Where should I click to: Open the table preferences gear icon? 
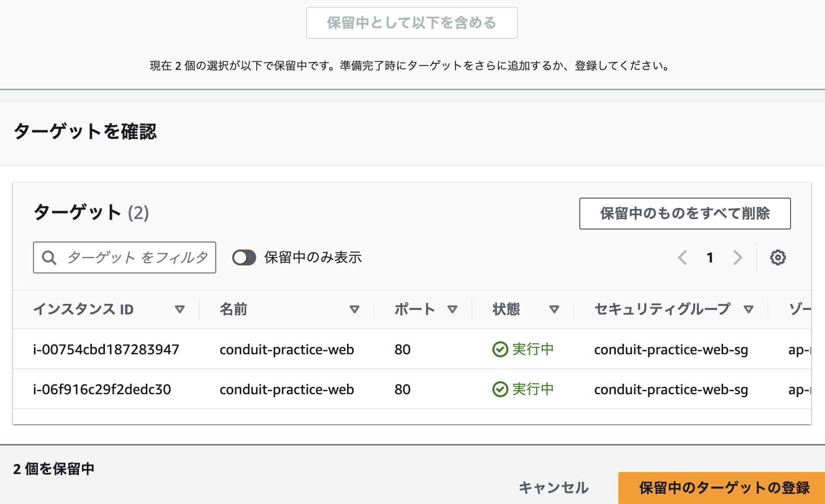tap(778, 257)
